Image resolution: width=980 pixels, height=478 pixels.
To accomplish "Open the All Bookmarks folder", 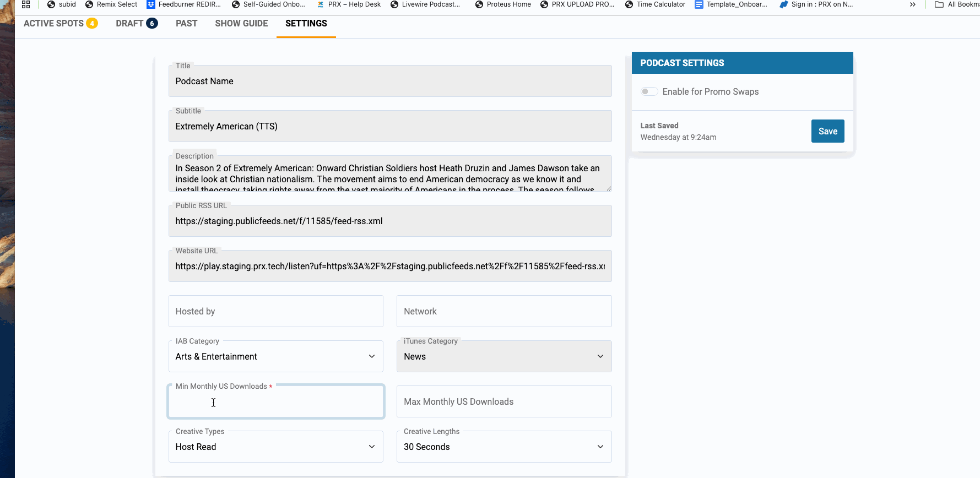I will point(957,4).
